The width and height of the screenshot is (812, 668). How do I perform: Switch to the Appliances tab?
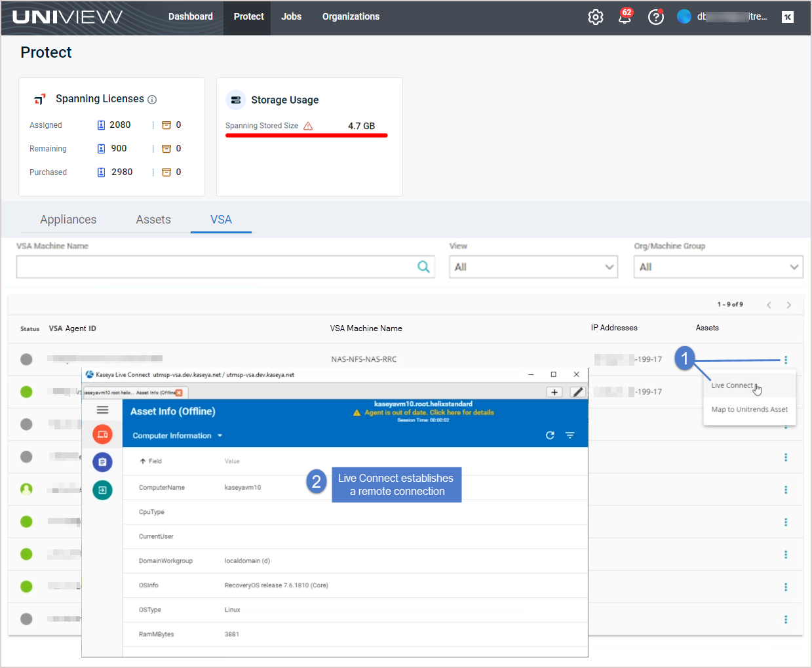tap(68, 220)
